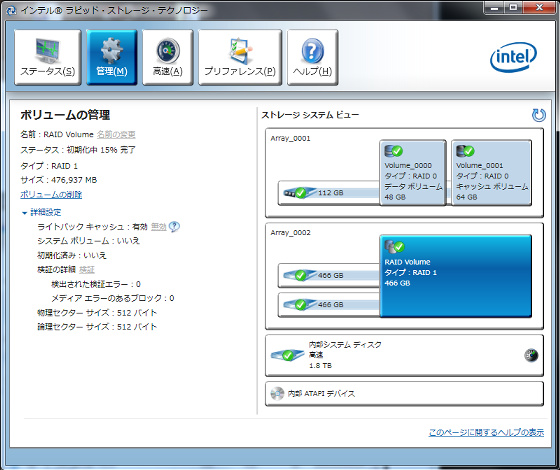Click the 検証 verify link
The height and width of the screenshot is (470, 560).
pyautogui.click(x=87, y=270)
